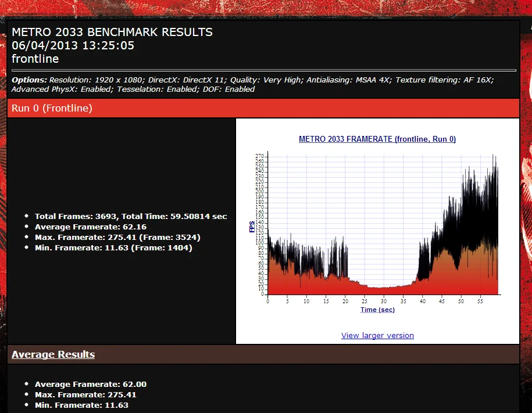Click the Time (sec) axis label
The height and width of the screenshot is (413, 532).
pos(377,310)
